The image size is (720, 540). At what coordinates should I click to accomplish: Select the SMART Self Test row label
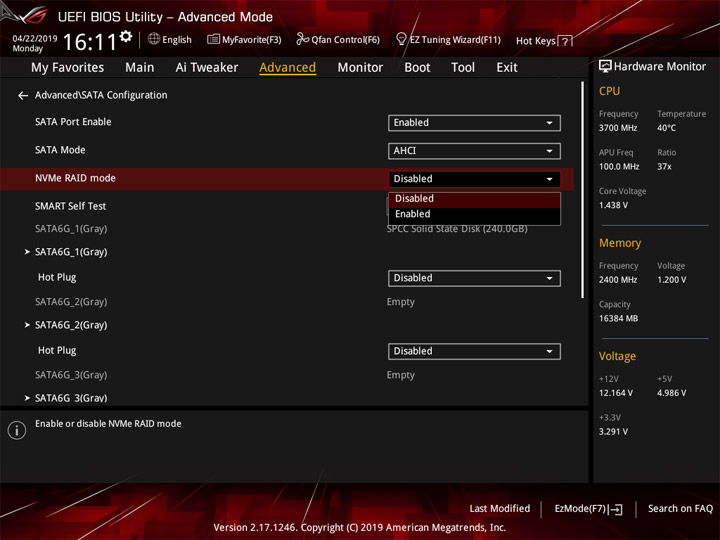(x=70, y=206)
